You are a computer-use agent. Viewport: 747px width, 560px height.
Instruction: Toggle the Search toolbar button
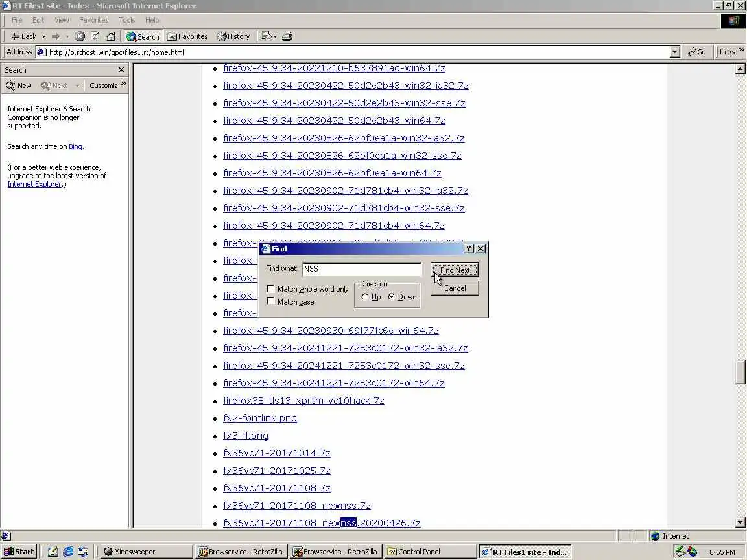click(x=143, y=37)
